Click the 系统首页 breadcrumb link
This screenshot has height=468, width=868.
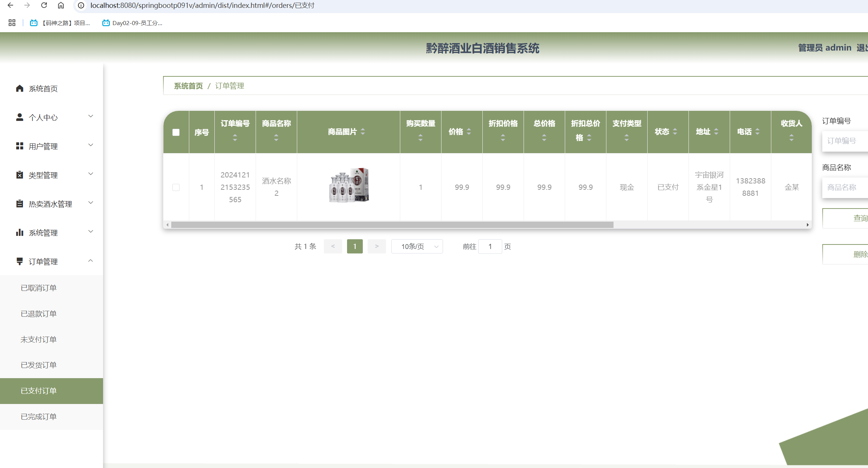(x=188, y=86)
